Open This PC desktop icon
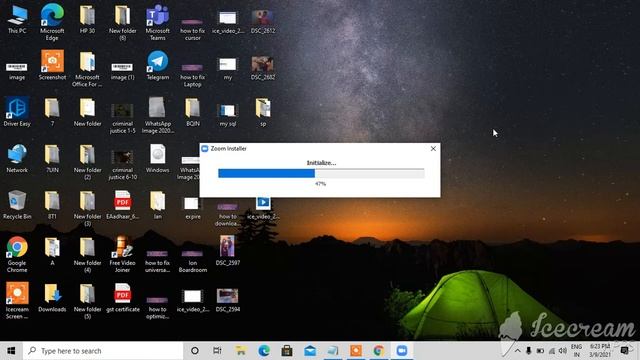The image size is (640, 360). coord(17,19)
